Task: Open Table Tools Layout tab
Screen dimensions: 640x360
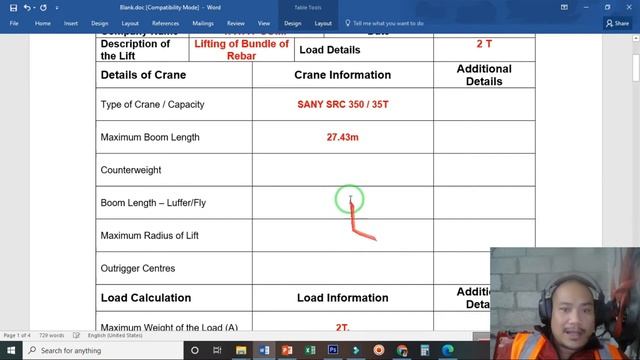Action: point(323,23)
